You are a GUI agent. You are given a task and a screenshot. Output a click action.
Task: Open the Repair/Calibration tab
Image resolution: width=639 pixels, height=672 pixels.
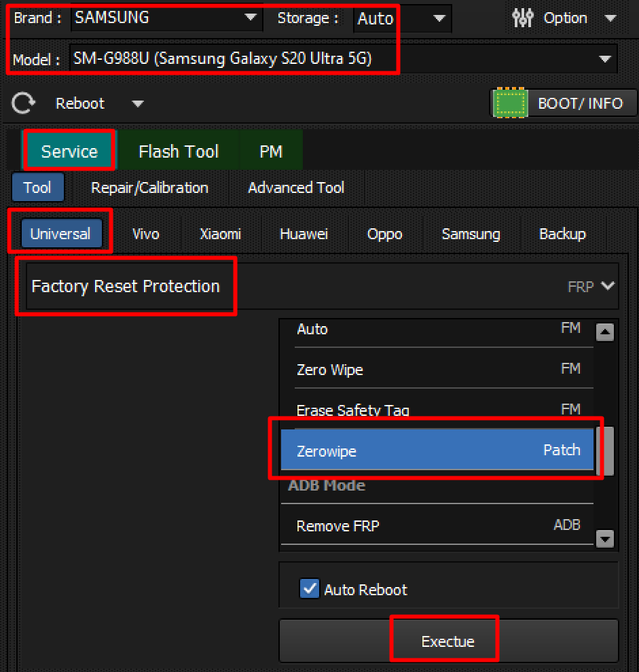point(149,188)
